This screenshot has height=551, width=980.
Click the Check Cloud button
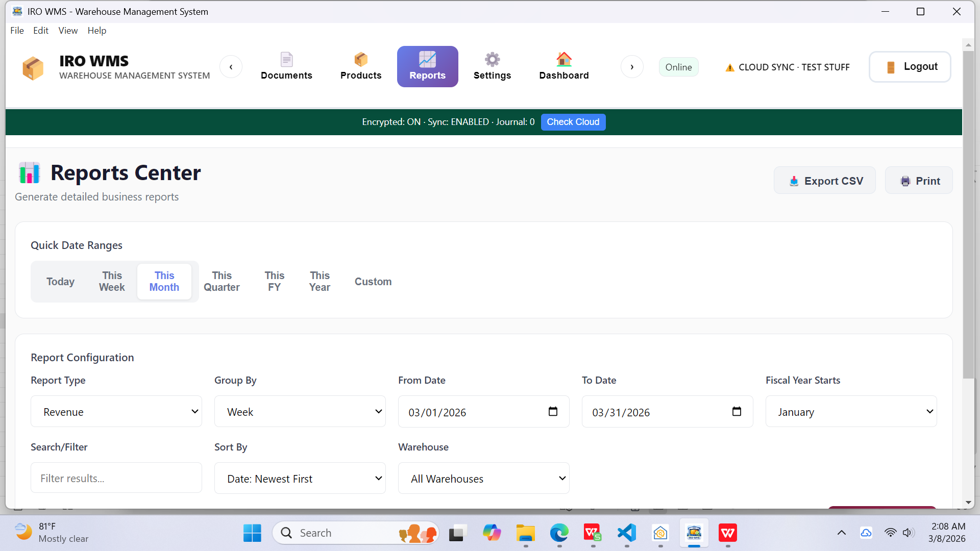click(573, 122)
